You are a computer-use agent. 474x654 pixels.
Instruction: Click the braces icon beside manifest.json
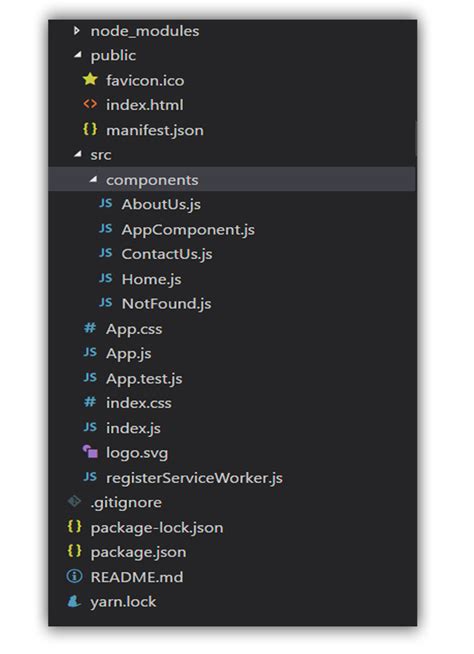[x=90, y=129]
